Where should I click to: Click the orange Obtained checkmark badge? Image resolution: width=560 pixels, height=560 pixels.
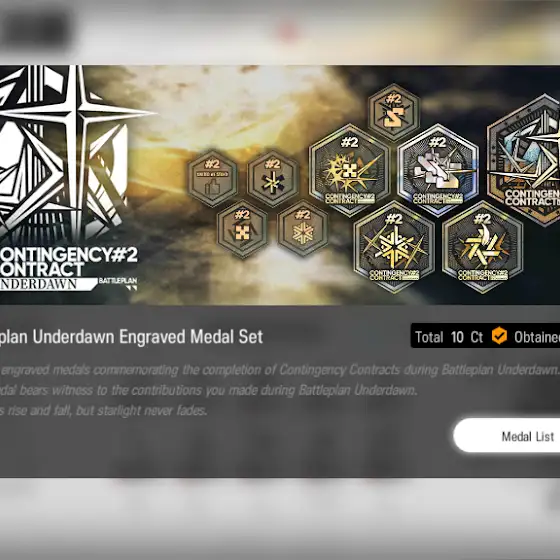coord(499,336)
